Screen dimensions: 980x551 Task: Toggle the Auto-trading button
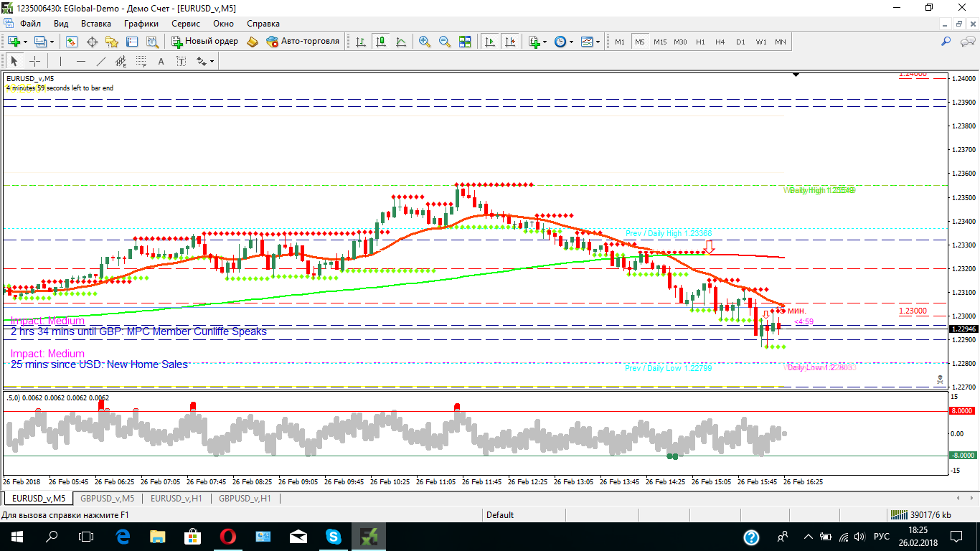pyautogui.click(x=303, y=42)
